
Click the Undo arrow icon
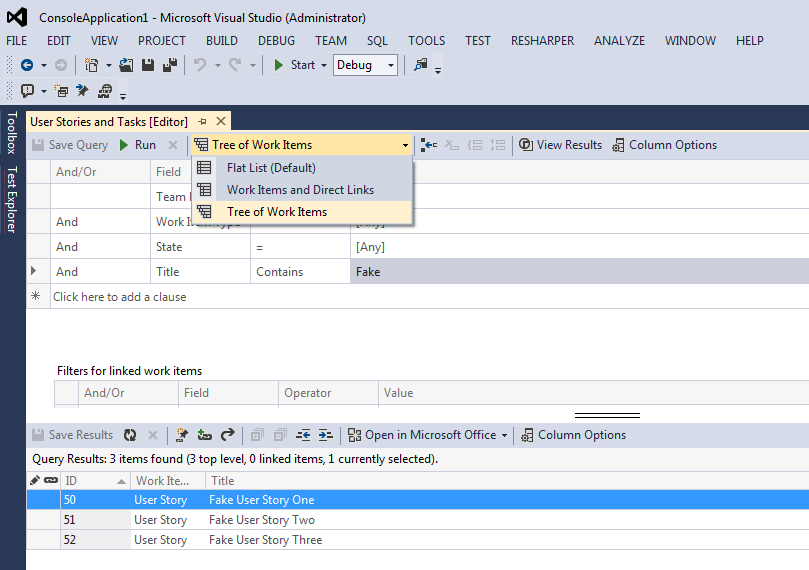point(200,65)
